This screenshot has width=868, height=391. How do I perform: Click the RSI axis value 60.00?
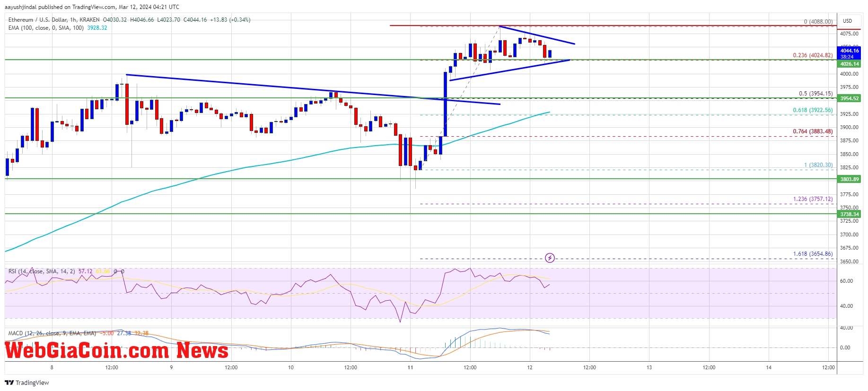tap(846, 281)
